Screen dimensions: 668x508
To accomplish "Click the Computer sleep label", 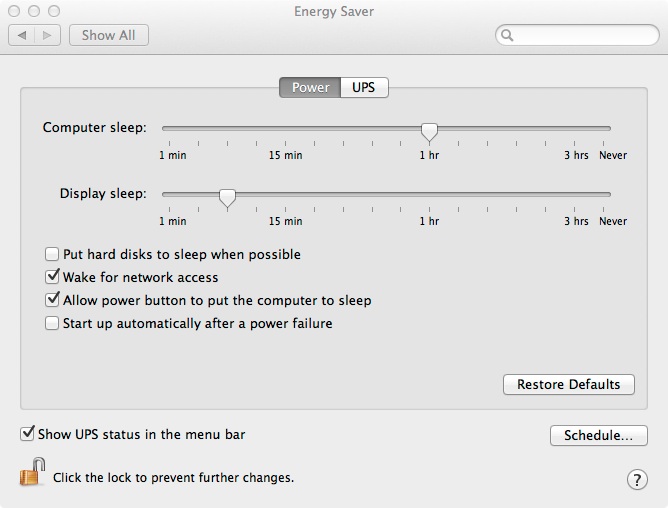I will pyautogui.click(x=95, y=127).
